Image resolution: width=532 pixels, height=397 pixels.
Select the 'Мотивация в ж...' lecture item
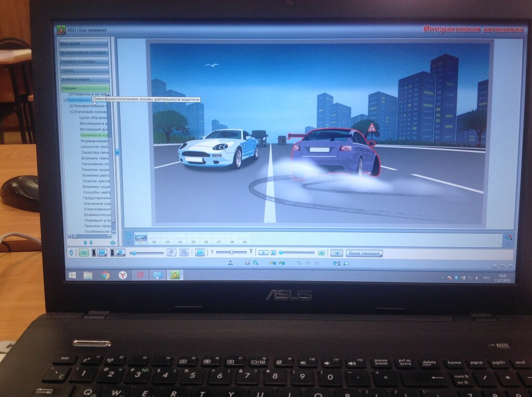tap(94, 124)
